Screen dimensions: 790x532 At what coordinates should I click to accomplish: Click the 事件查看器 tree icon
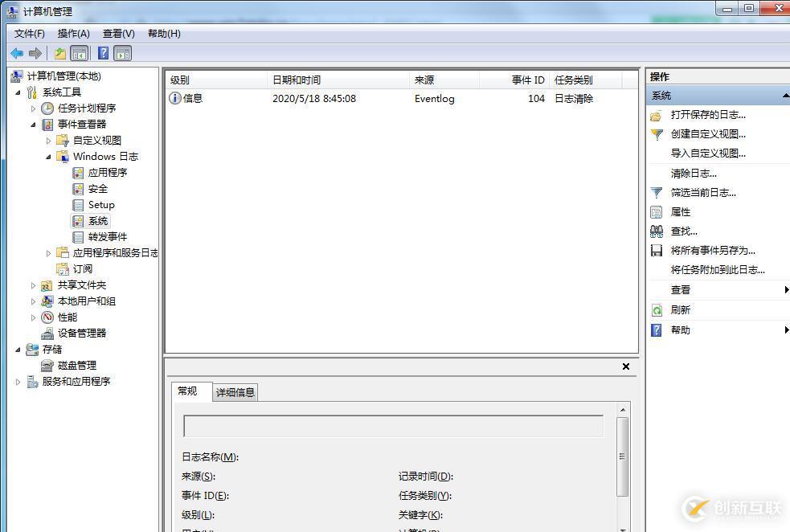pos(47,125)
